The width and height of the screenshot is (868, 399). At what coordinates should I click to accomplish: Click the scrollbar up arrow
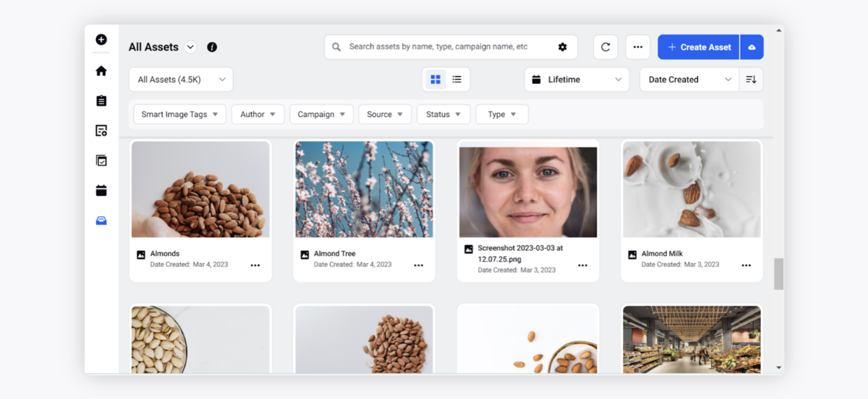[779, 31]
